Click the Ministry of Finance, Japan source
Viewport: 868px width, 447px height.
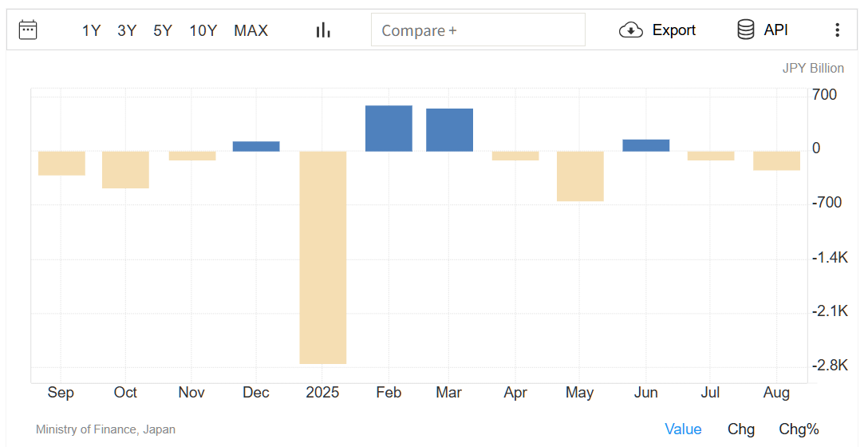(x=105, y=429)
